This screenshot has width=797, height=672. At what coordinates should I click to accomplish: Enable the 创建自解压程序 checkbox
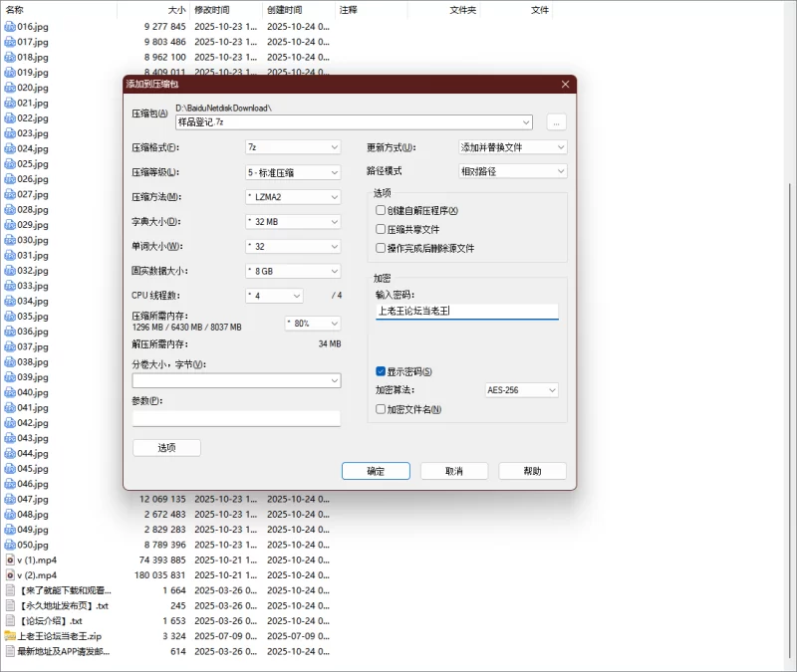pyautogui.click(x=381, y=211)
